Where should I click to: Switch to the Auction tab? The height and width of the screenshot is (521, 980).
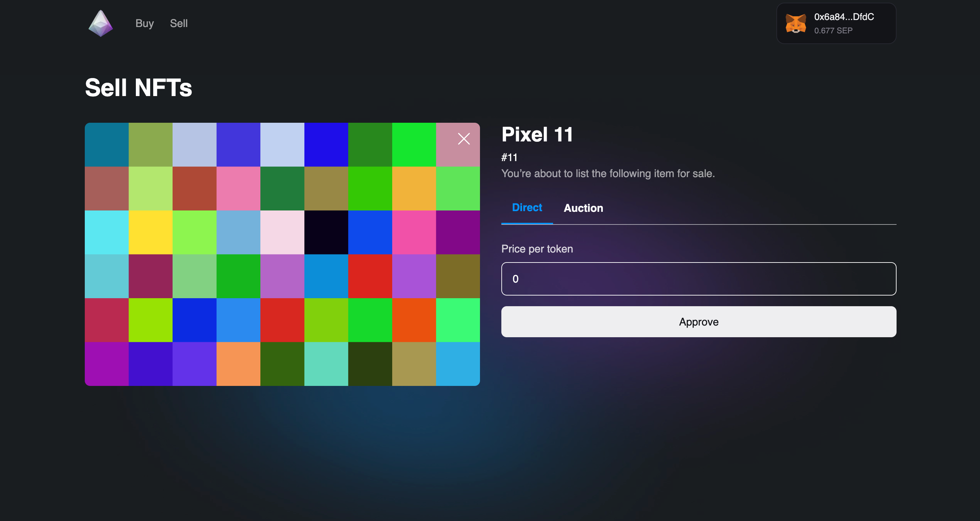coord(583,208)
